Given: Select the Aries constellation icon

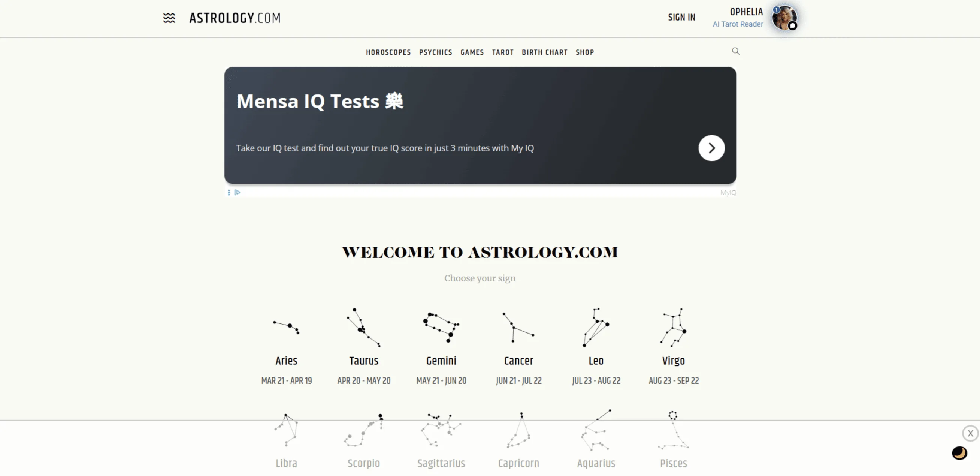Looking at the screenshot, I should coord(286,327).
